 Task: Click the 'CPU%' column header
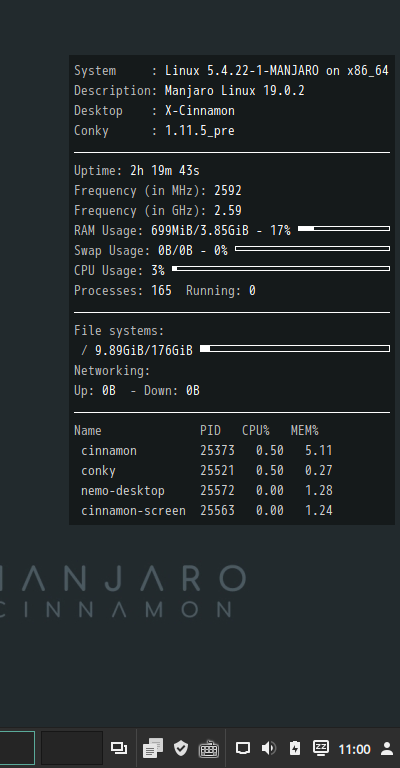256,431
